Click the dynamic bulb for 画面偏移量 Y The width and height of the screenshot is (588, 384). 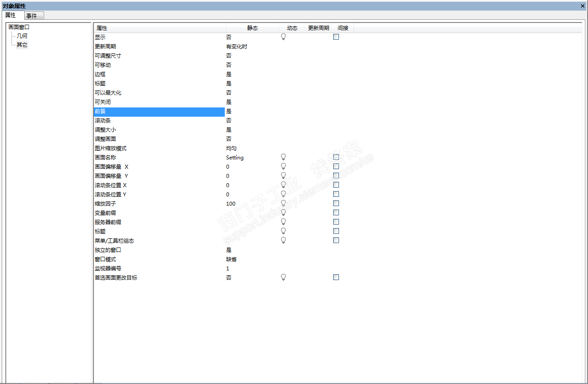283,176
